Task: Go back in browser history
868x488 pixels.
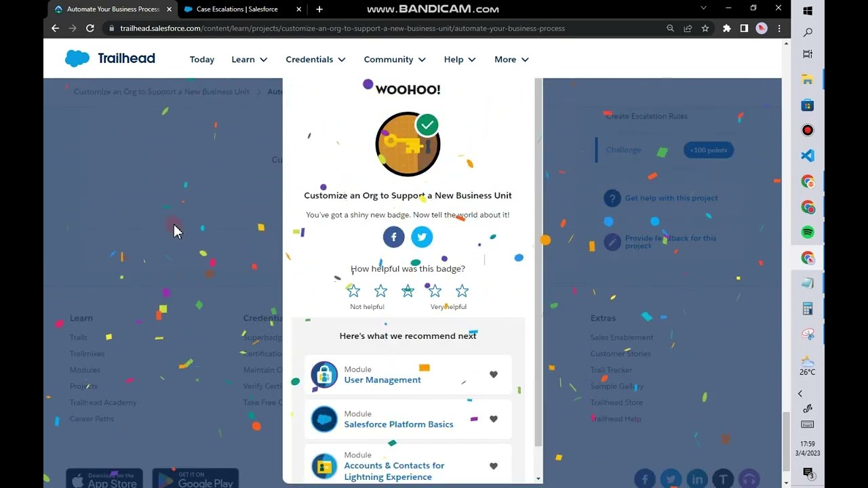Action: (x=56, y=28)
